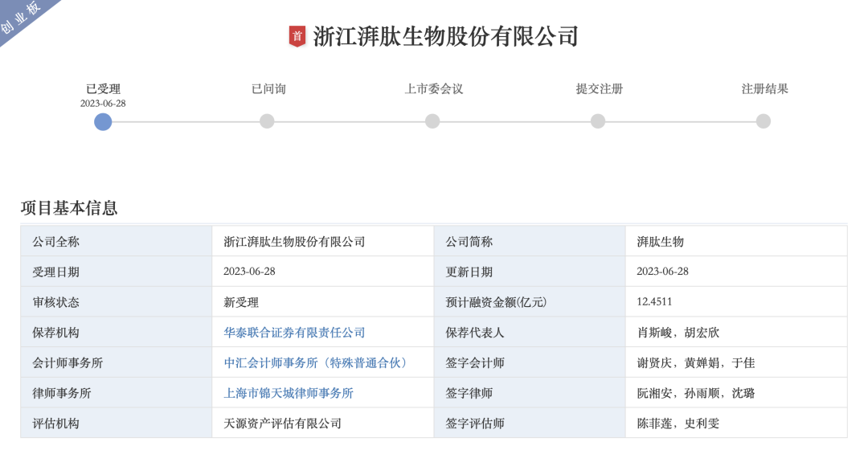This screenshot has height=458, width=868.
Task: Open 上海市锦天城律师事务所 law firm link
Action: click(x=289, y=394)
